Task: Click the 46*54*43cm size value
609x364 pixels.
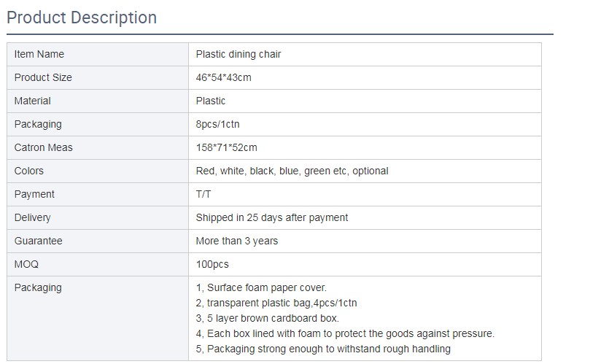Action: 224,77
